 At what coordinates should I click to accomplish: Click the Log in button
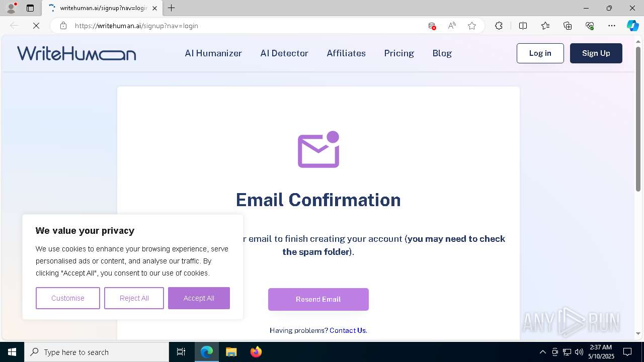pyautogui.click(x=540, y=53)
